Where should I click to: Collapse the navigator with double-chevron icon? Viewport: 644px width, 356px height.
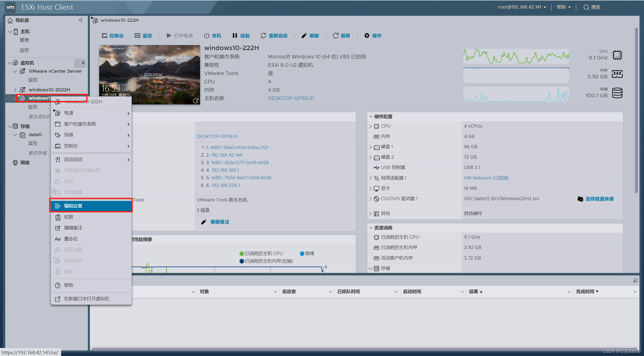[81, 20]
